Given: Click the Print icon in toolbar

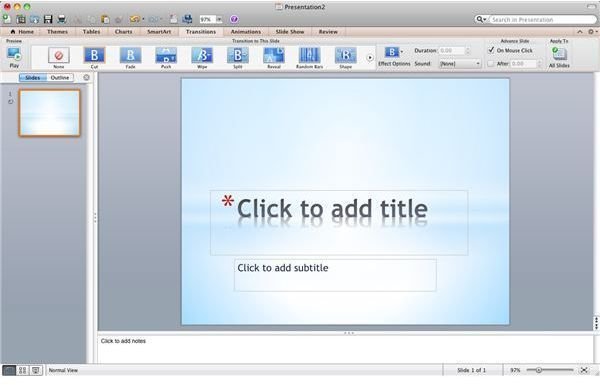Looking at the screenshot, I should point(62,19).
